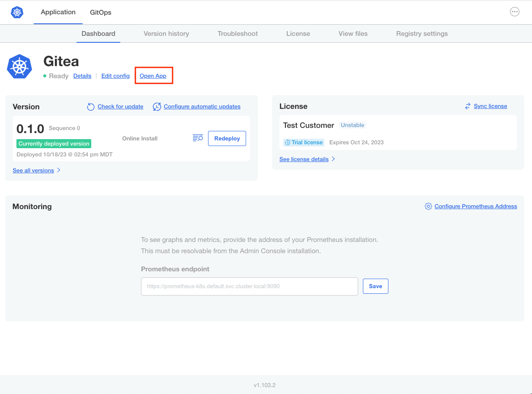Screen dimensions: 532x394
Task: Click the Gitea application icon next to the title
Action: [19, 66]
